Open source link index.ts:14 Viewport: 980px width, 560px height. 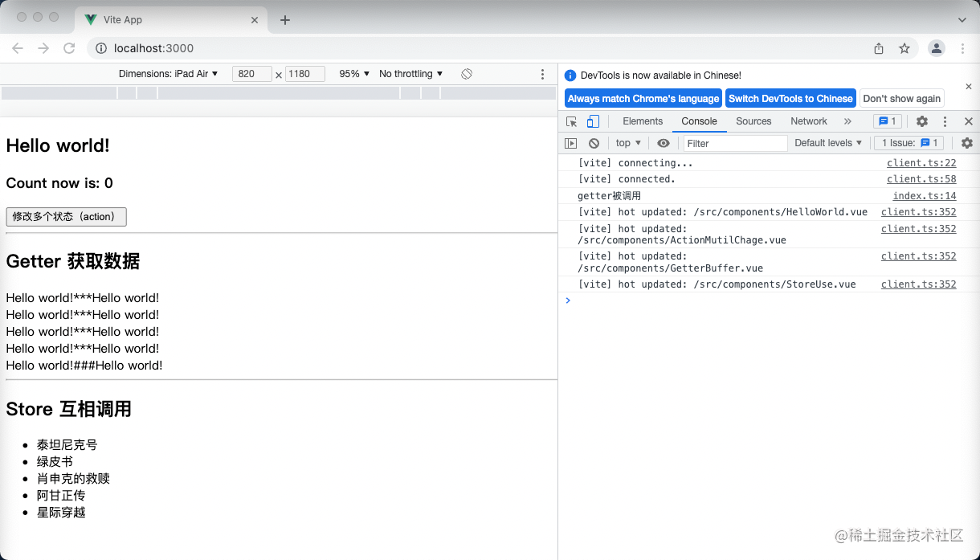(x=925, y=196)
